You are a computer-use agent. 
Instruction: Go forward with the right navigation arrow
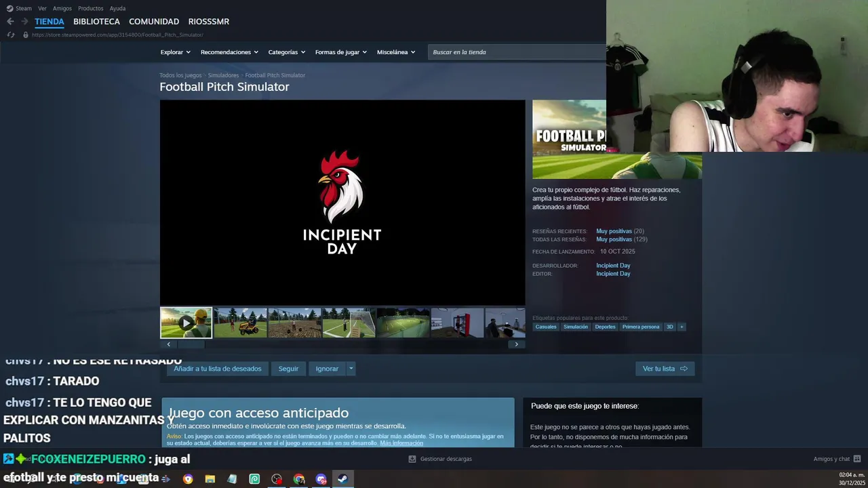(x=24, y=22)
